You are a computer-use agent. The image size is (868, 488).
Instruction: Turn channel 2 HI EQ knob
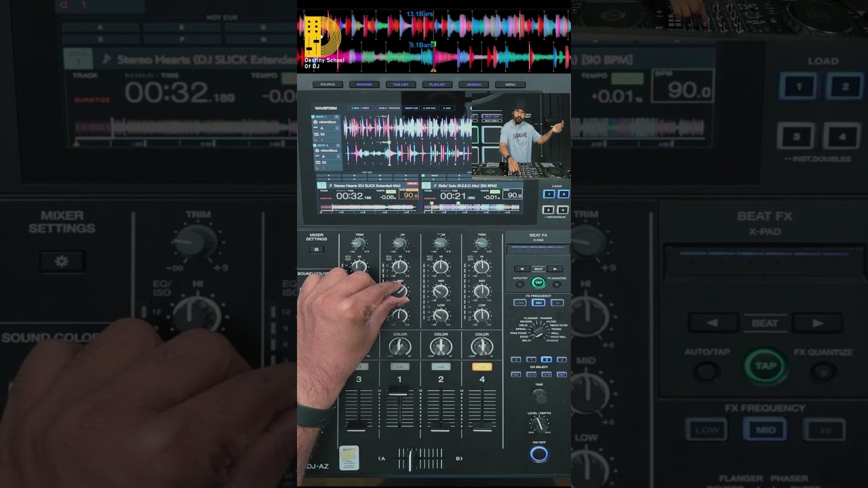click(x=441, y=267)
